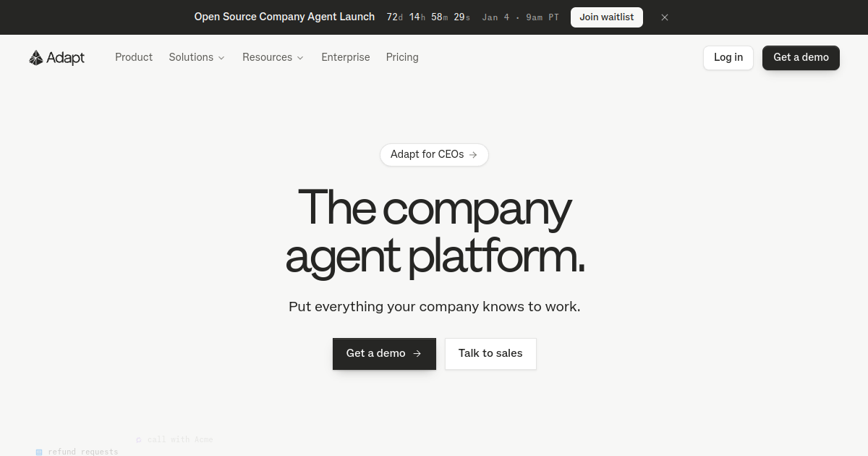Click the Log in button
The height and width of the screenshot is (456, 868).
pyautogui.click(x=728, y=58)
